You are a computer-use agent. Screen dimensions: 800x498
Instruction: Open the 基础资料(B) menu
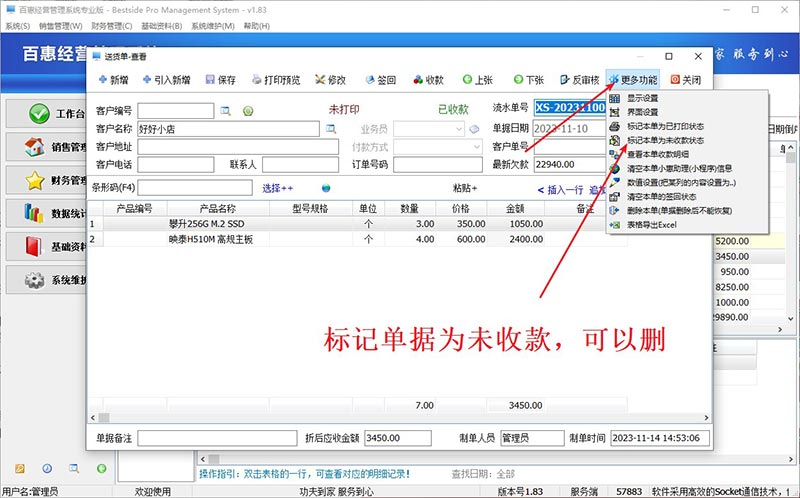pyautogui.click(x=161, y=26)
